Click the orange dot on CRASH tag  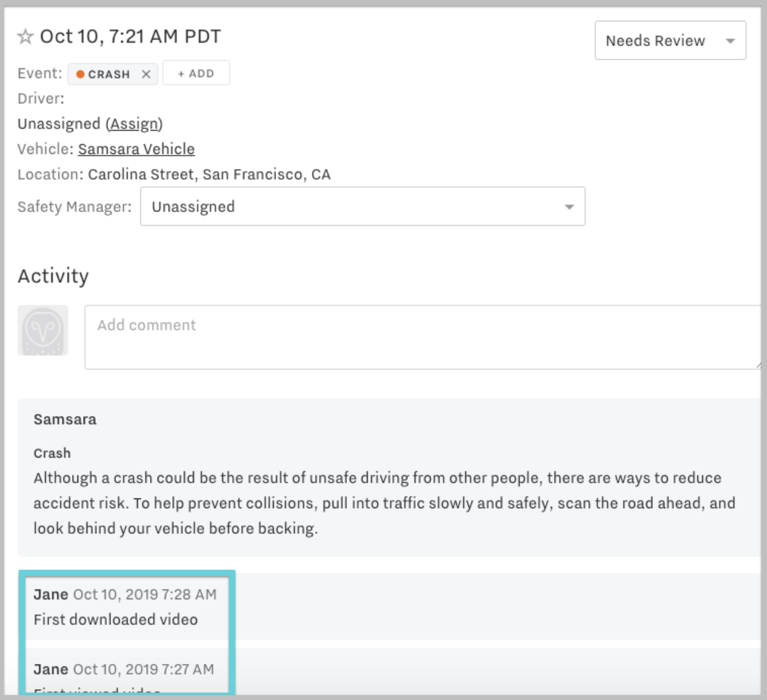point(80,74)
